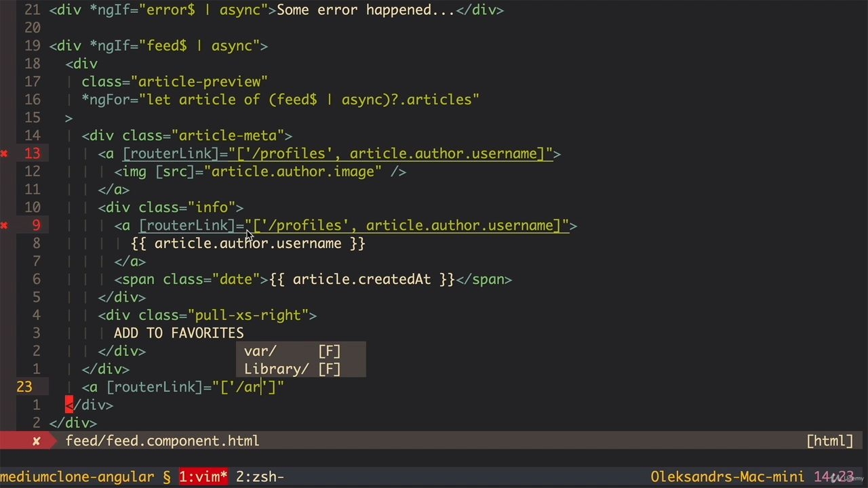Viewport: 868px width, 488px height.
Task: Click the error X icon in the status line
Action: pyautogui.click(x=37, y=441)
